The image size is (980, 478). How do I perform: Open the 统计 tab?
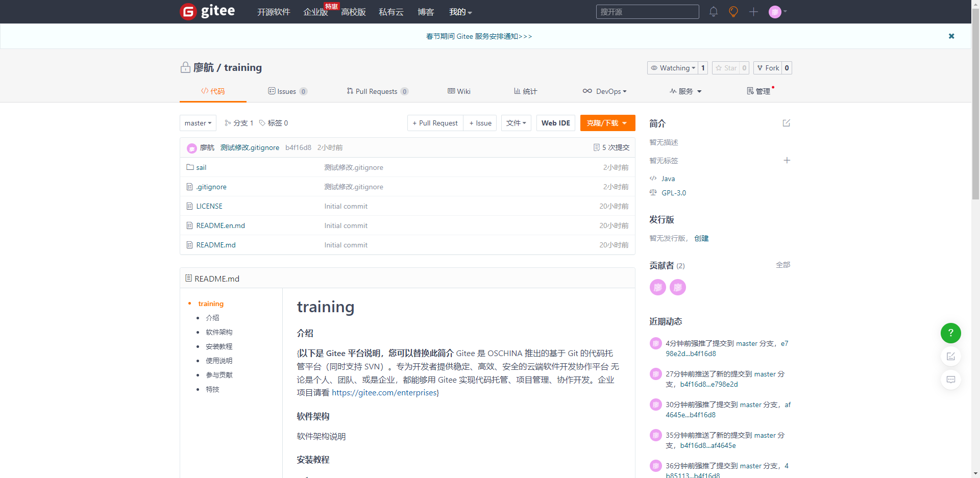click(525, 91)
